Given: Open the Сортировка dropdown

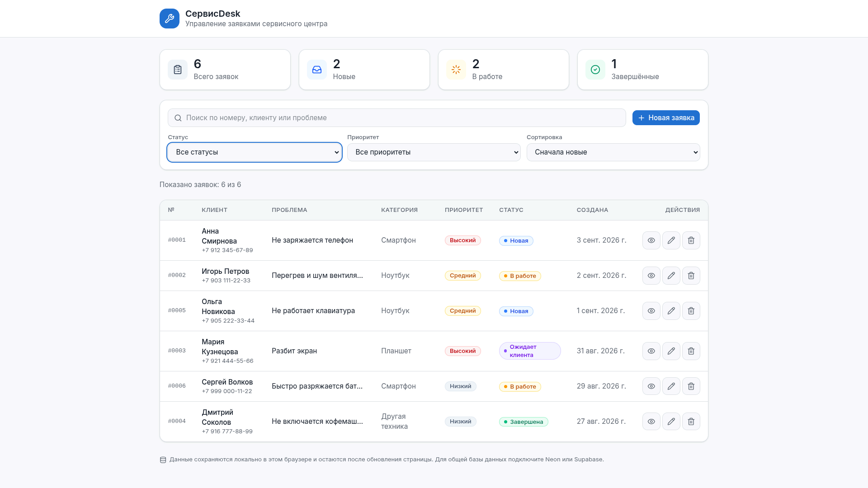Looking at the screenshot, I should 613,152.
